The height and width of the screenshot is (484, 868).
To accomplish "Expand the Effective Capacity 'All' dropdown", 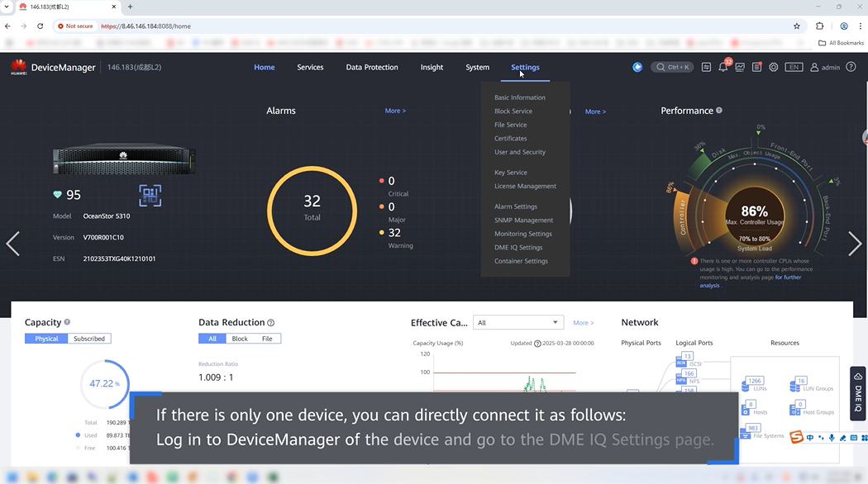I will coord(517,323).
